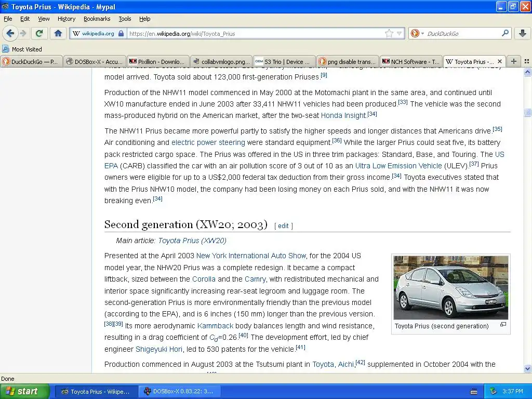
Task: Select Toyota Prius taskbar window button
Action: pyautogui.click(x=96, y=392)
